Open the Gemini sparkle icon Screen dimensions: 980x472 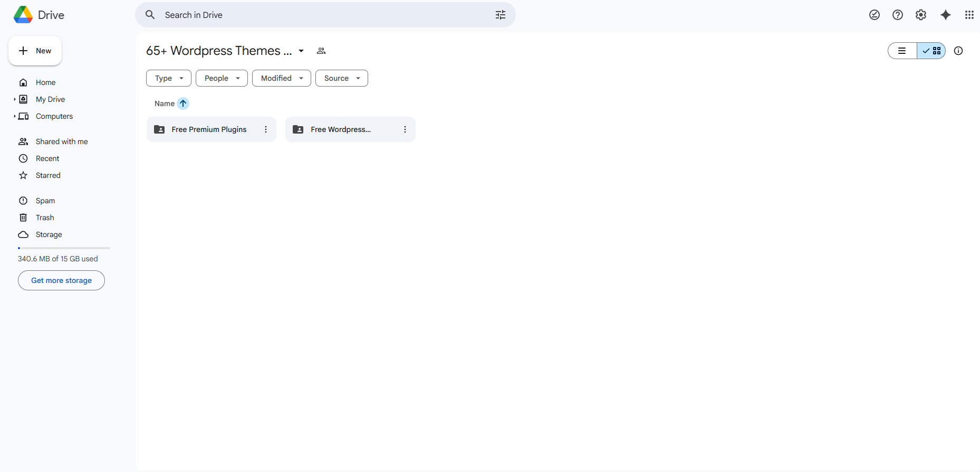click(x=946, y=15)
